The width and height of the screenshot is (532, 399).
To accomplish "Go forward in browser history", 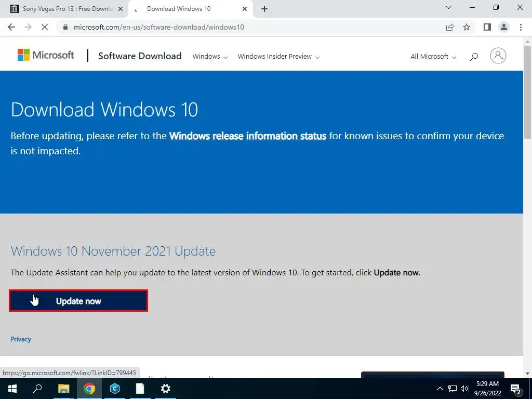I will [28, 27].
